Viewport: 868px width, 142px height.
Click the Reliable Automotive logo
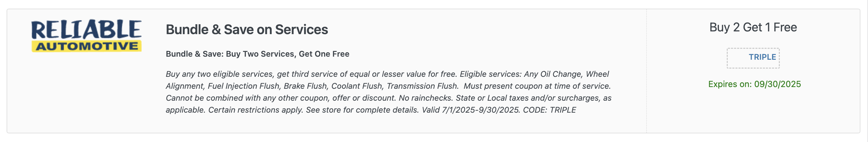(86, 36)
